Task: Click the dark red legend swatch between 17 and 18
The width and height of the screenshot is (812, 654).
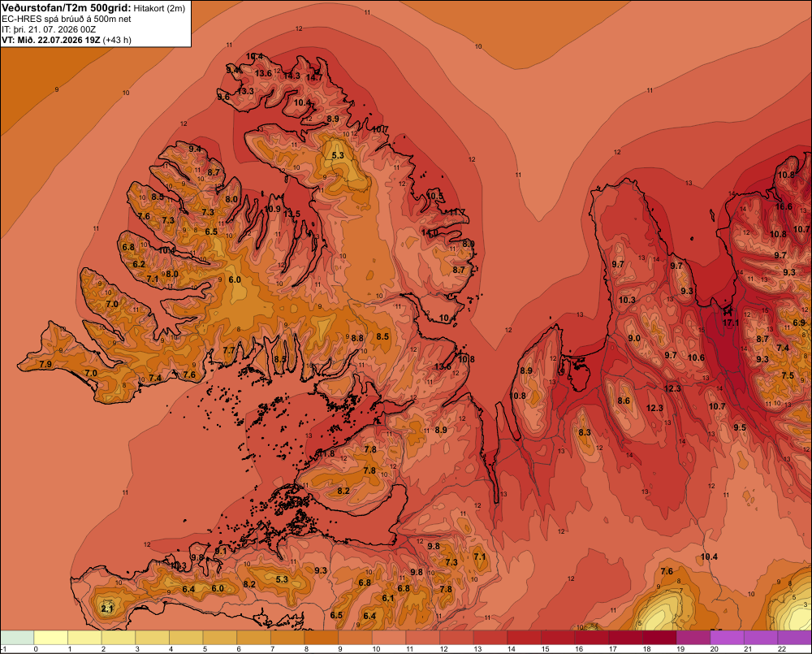Action: tap(626, 638)
